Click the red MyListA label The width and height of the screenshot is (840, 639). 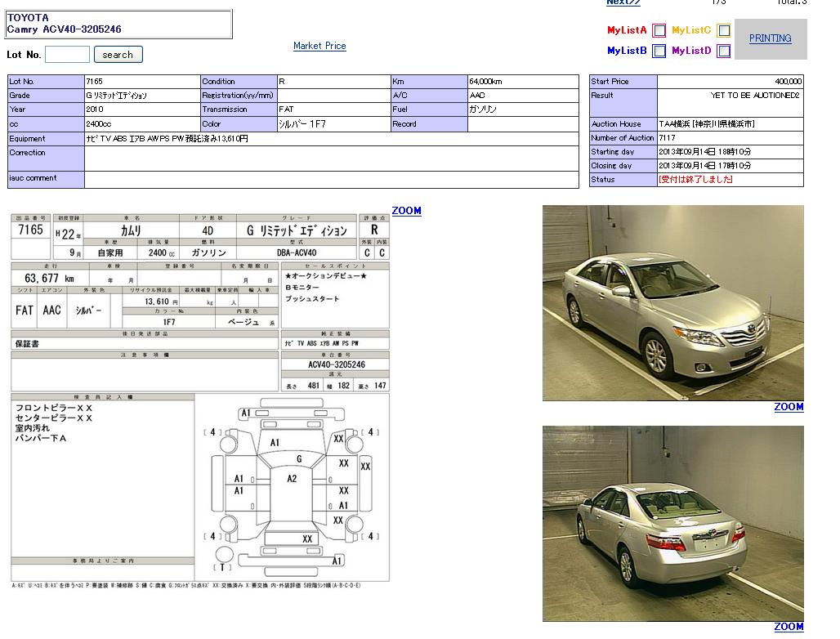point(627,30)
